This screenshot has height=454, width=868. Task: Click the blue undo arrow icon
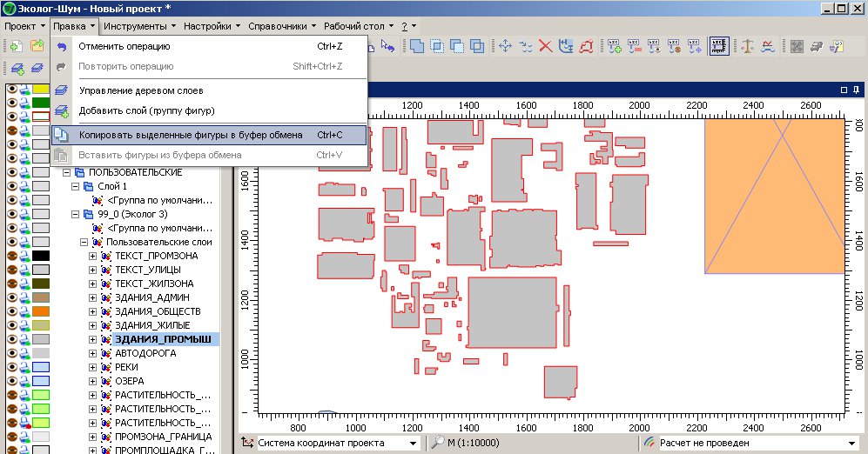coord(61,46)
